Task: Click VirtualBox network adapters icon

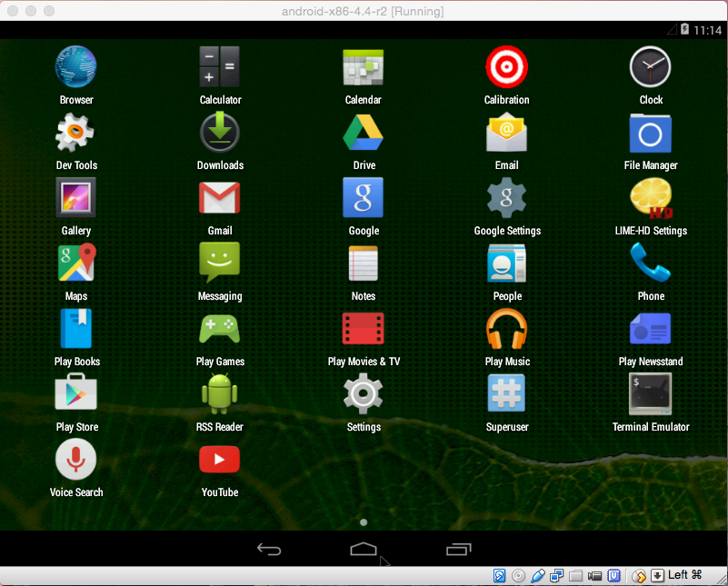Action: coord(556,576)
